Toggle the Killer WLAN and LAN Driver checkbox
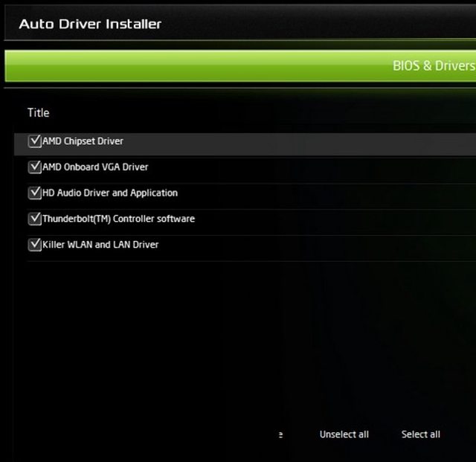This screenshot has width=476, height=462. tap(34, 244)
